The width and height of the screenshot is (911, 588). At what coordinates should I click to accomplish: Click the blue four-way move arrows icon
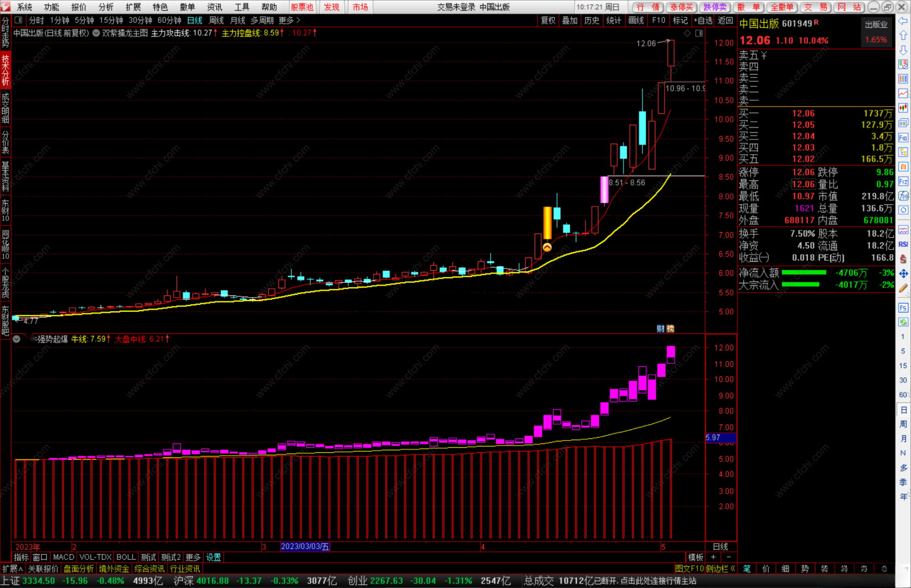coord(903,273)
